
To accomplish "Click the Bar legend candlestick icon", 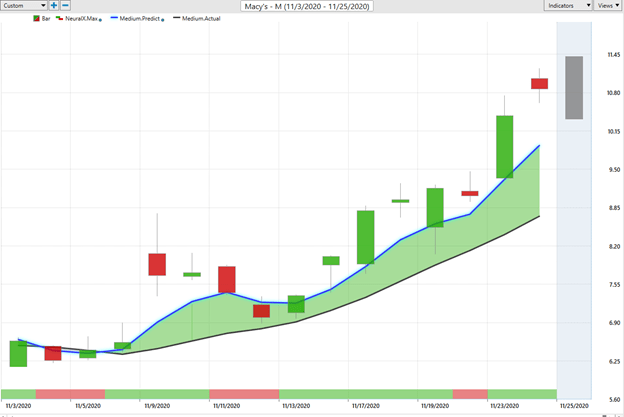I will (x=37, y=19).
